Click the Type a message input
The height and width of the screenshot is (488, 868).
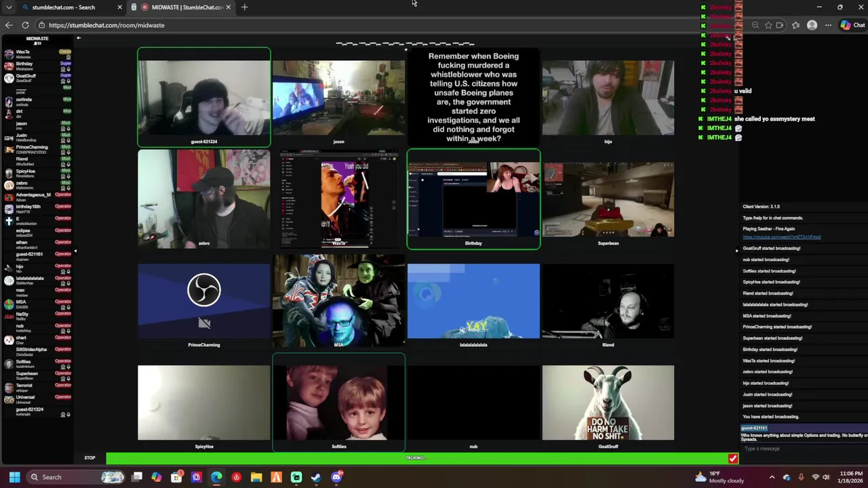(804, 449)
